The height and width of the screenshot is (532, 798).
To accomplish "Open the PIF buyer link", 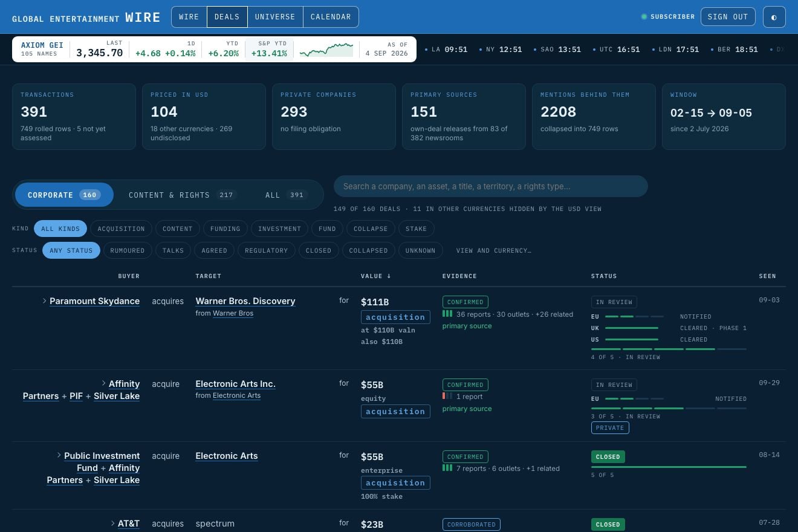I will tap(76, 396).
